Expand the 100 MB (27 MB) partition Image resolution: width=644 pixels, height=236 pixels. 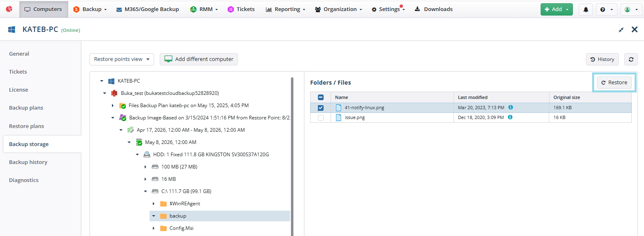pyautogui.click(x=145, y=167)
